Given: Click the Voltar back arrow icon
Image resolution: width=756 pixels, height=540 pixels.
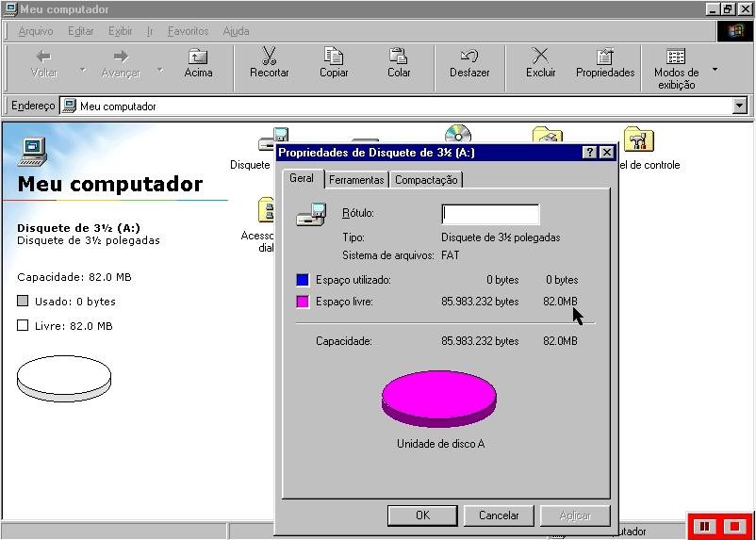Looking at the screenshot, I should pyautogui.click(x=44, y=57).
